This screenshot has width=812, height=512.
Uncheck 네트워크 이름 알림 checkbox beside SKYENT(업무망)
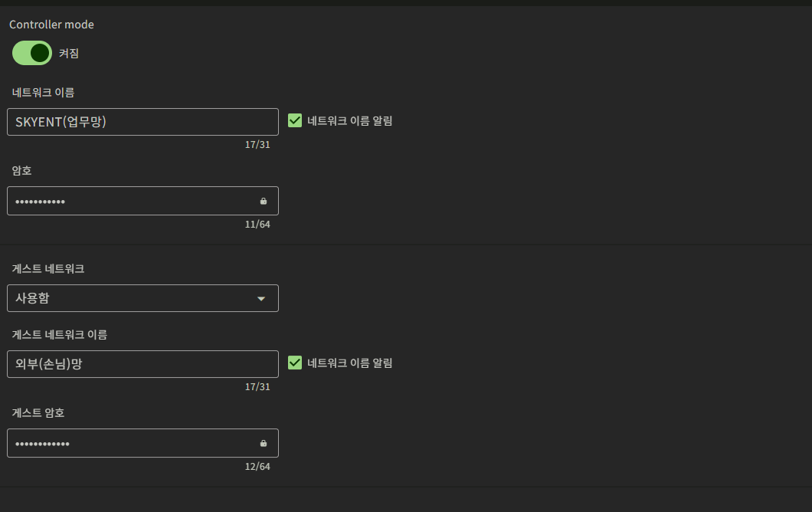click(295, 121)
